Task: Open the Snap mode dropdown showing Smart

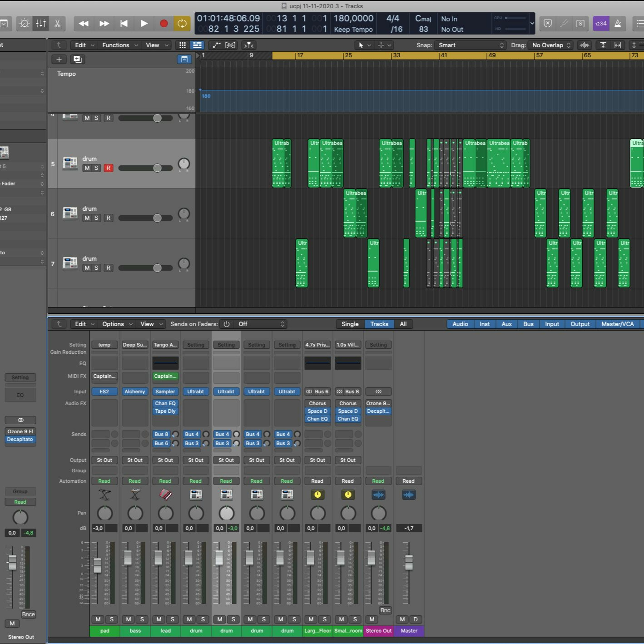Action: click(x=470, y=45)
